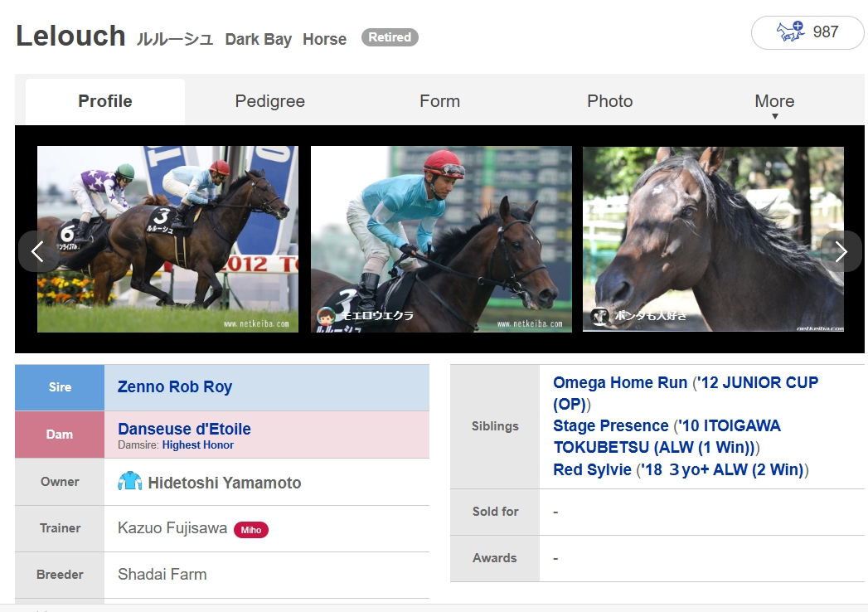
Task: Switch to the Pedigree tab
Action: point(269,101)
